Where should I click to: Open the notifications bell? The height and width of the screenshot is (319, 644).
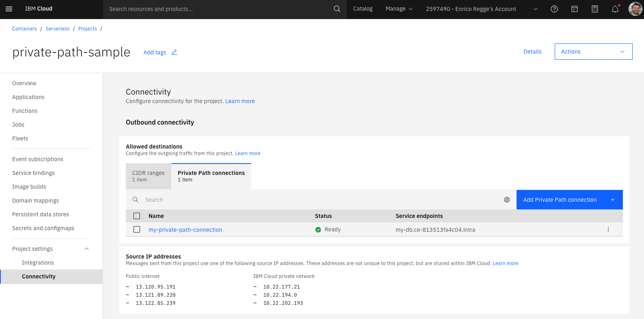[x=615, y=9]
